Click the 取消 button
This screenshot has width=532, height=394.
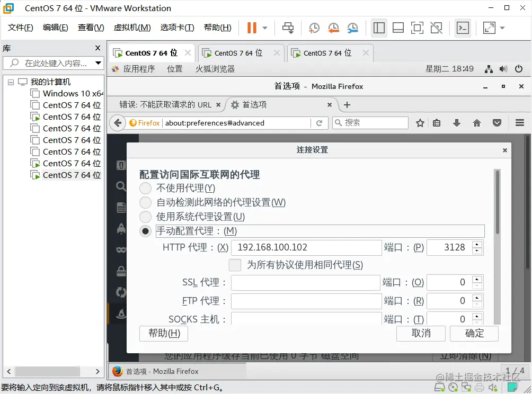(421, 333)
